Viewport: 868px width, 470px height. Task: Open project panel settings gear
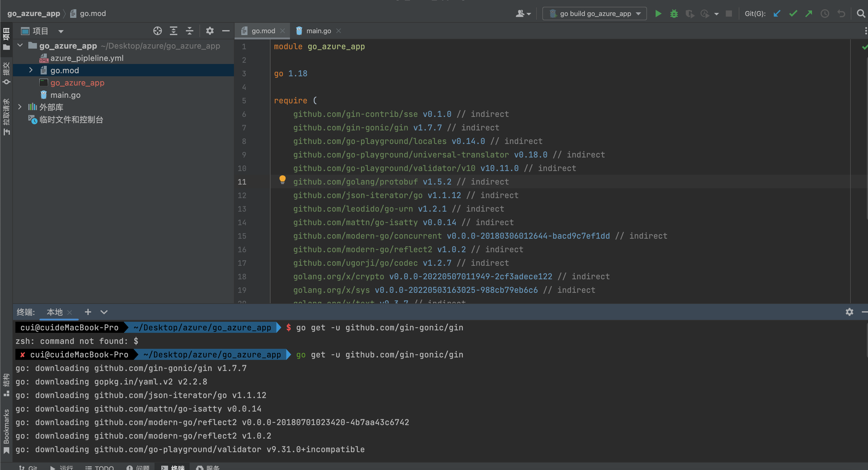[x=210, y=31]
